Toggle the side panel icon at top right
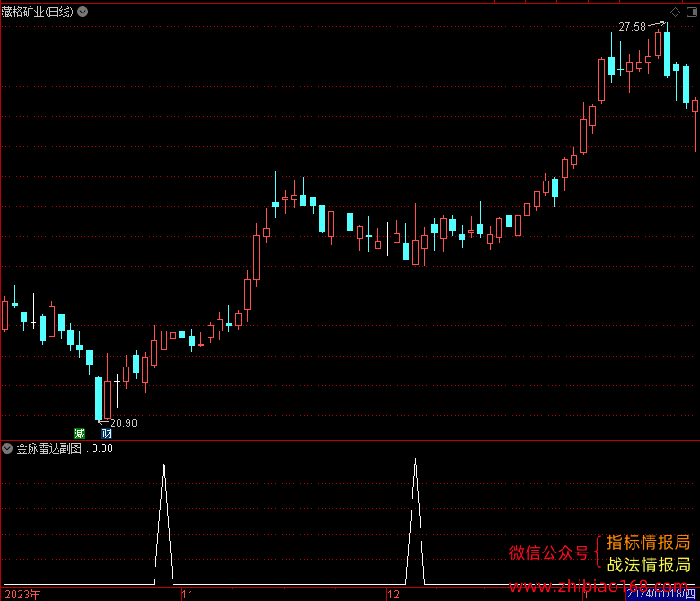This screenshot has height=601, width=700. 692,12
